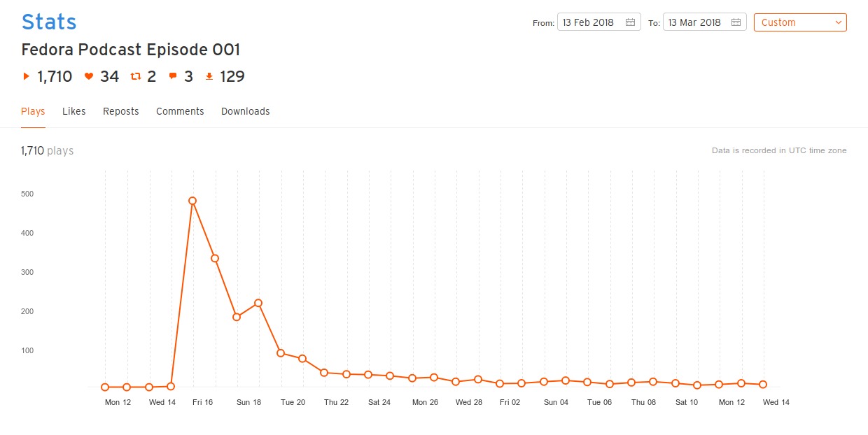
Task: Click the To date field 13 Mar 2018
Action: tap(704, 22)
